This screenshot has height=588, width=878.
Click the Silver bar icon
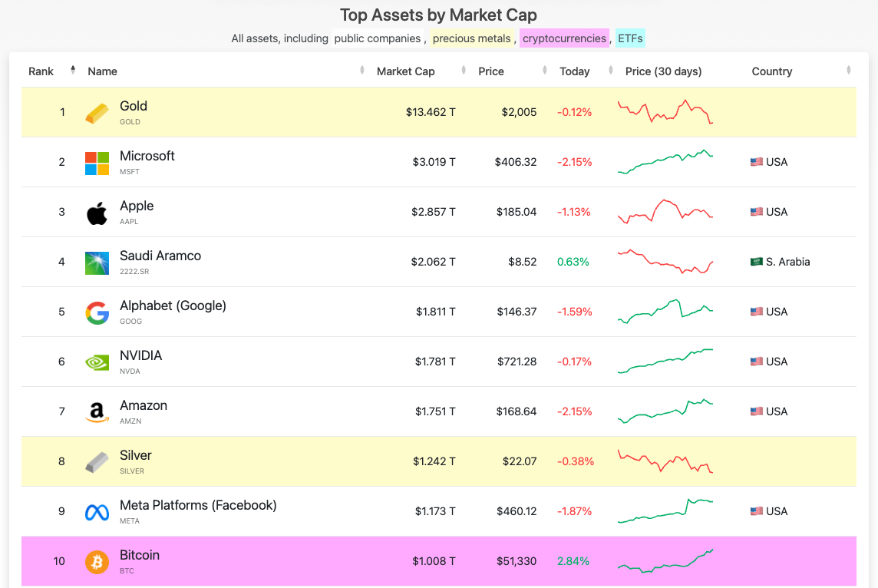(x=97, y=463)
